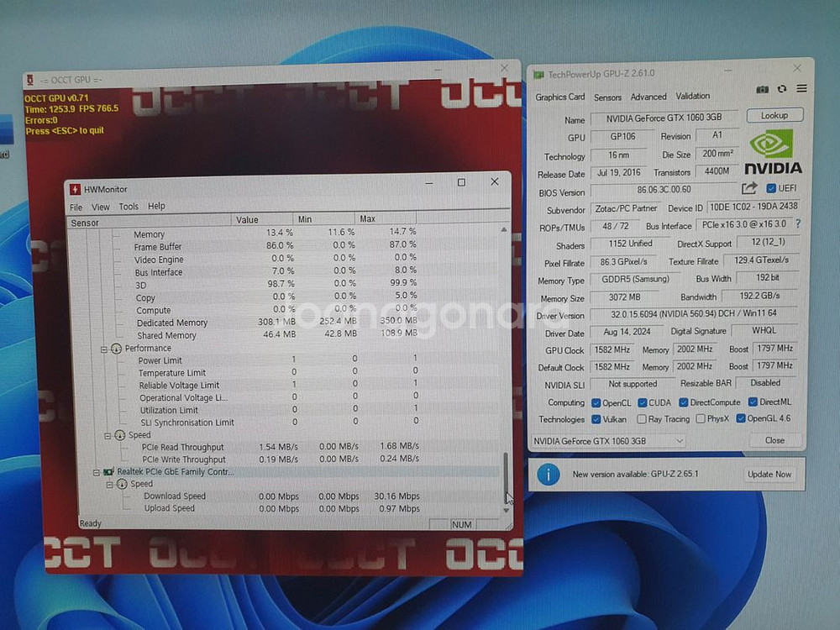Collapse the Speed node above PCIe Read Throughput
This screenshot has width=840, height=630.
click(x=108, y=435)
